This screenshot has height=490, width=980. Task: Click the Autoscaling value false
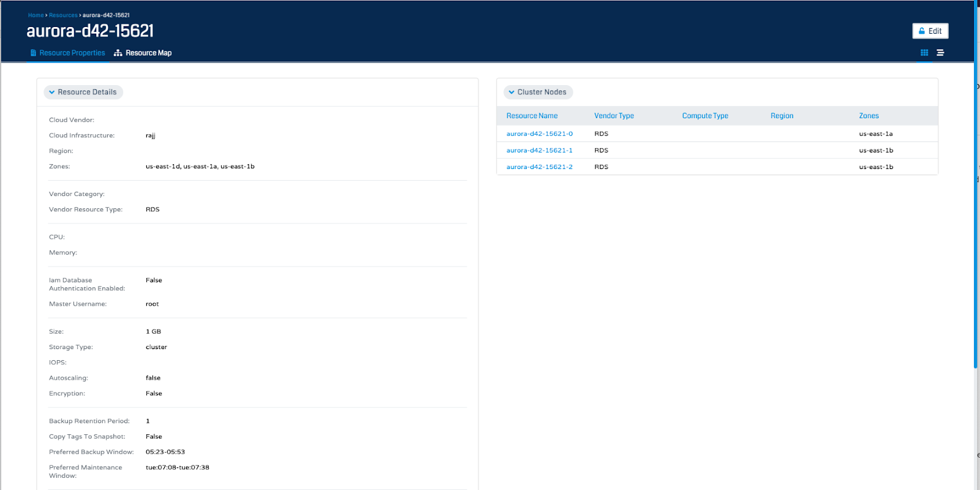[153, 378]
